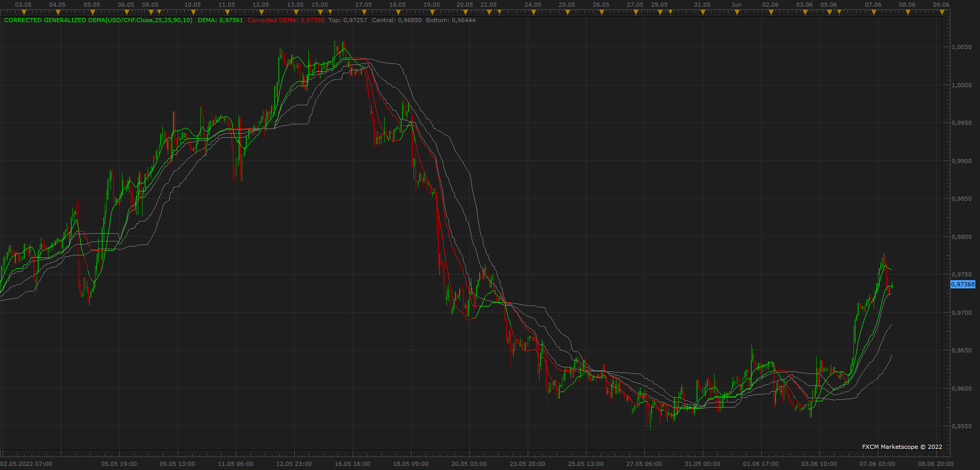980x470 pixels.
Task: Click the Jun month label on top axis
Action: pos(737,5)
